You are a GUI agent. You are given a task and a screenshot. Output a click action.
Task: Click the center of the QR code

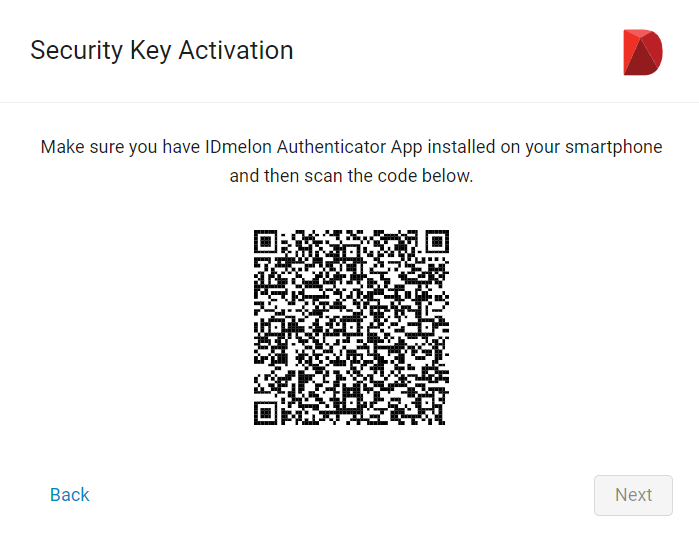pos(351,327)
